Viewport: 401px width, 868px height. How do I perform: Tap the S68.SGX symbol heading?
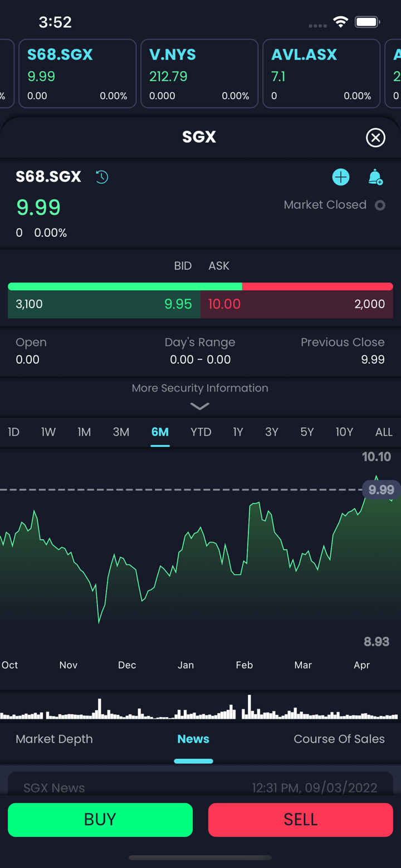pyautogui.click(x=48, y=177)
